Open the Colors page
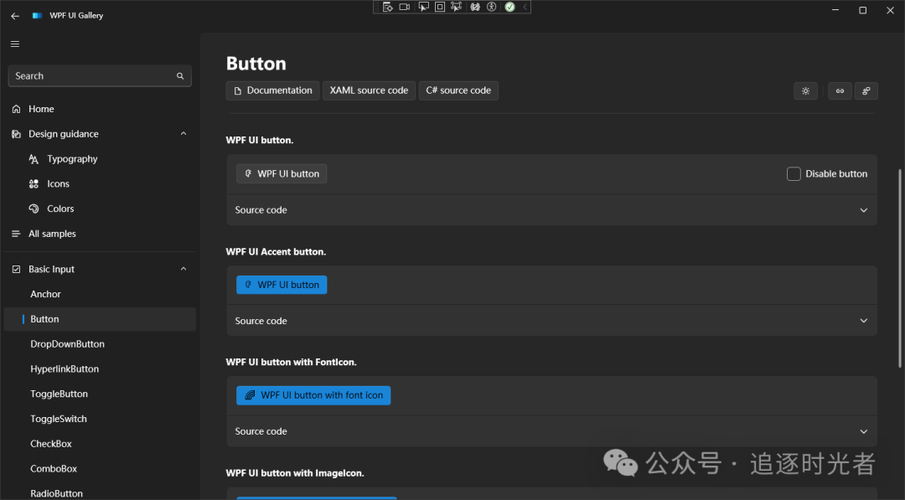This screenshot has width=905, height=500. [60, 209]
